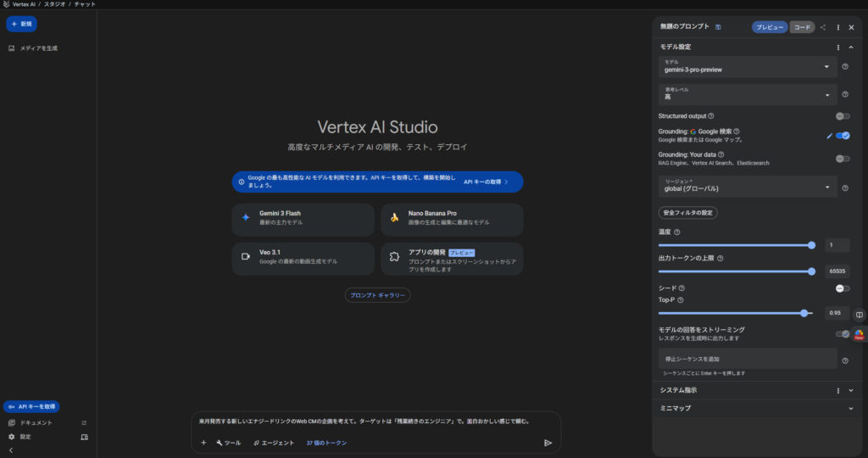Click the help icon beside the モデル dropdown
This screenshot has height=458, width=868.
[x=845, y=67]
